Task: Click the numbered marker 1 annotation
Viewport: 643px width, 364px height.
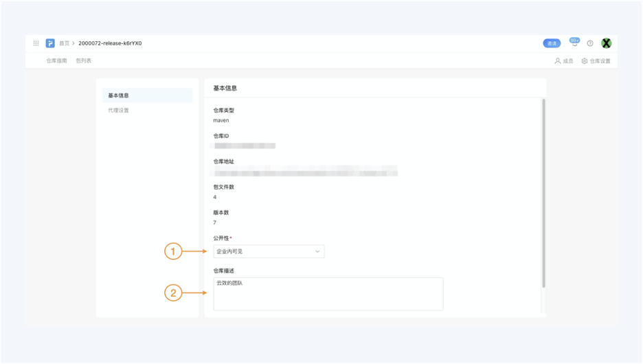Action: 172,252
